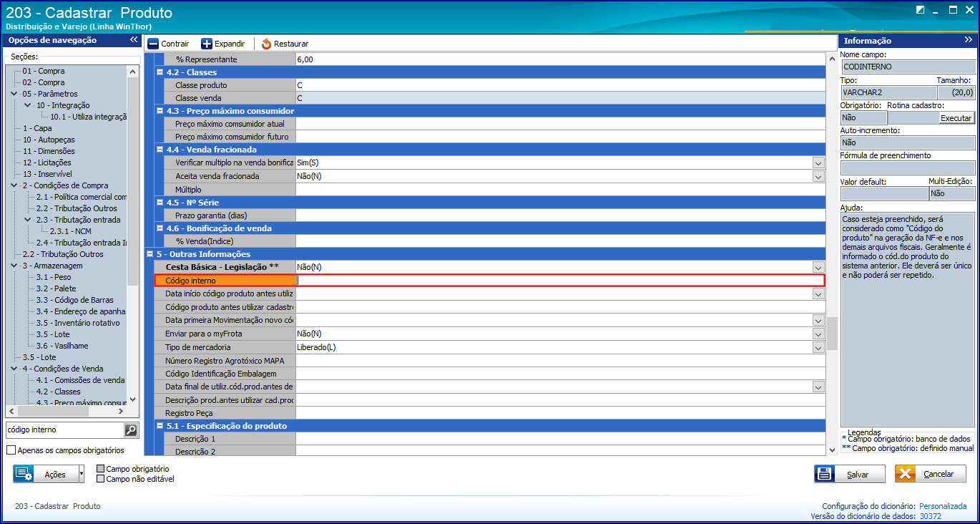Collapse the 4.3 - Preço máximo consumidor section
This screenshot has height=524, width=980.
160,111
